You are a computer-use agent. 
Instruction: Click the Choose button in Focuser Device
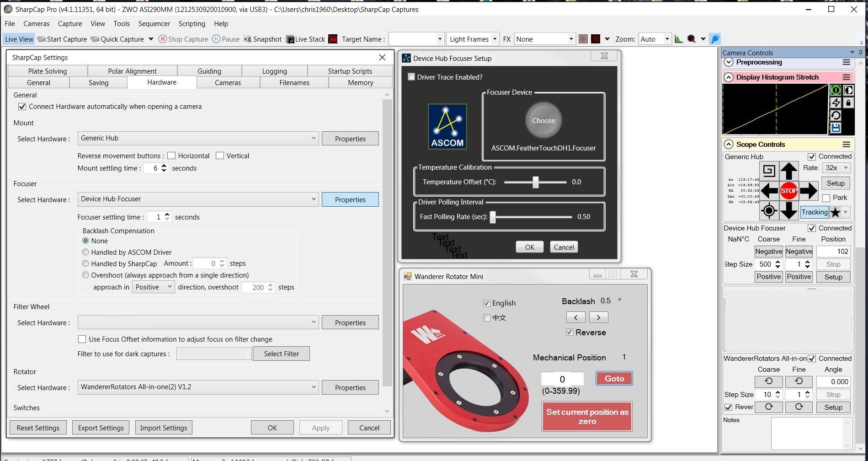[x=543, y=120]
